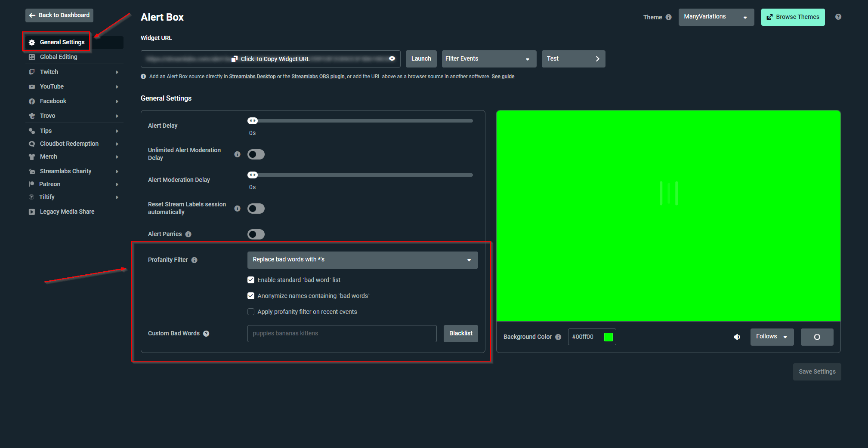Open the Streamlabs Desktop guide link
This screenshot has width=868, height=448.
[252, 76]
